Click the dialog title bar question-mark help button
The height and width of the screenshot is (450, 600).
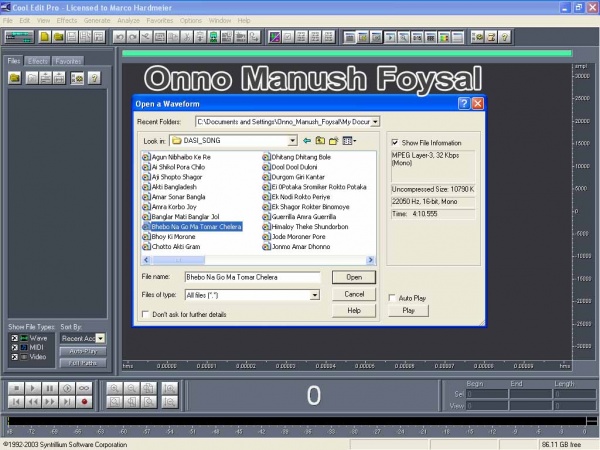pyautogui.click(x=464, y=103)
